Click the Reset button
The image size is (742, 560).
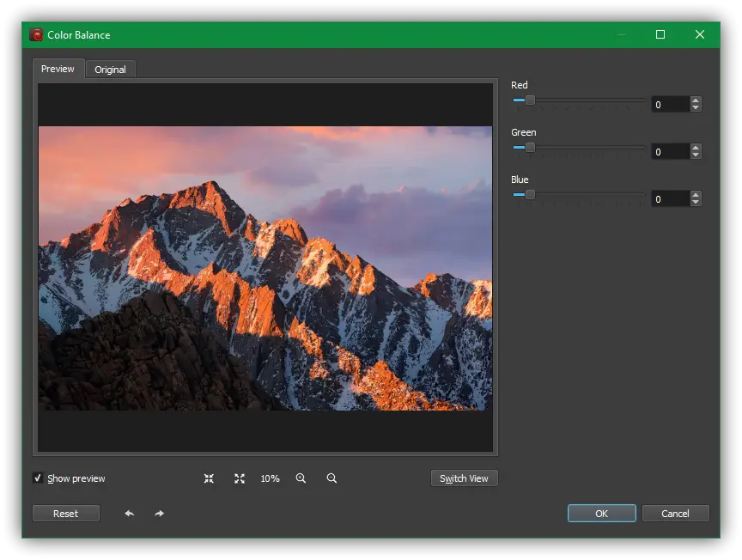click(x=65, y=514)
